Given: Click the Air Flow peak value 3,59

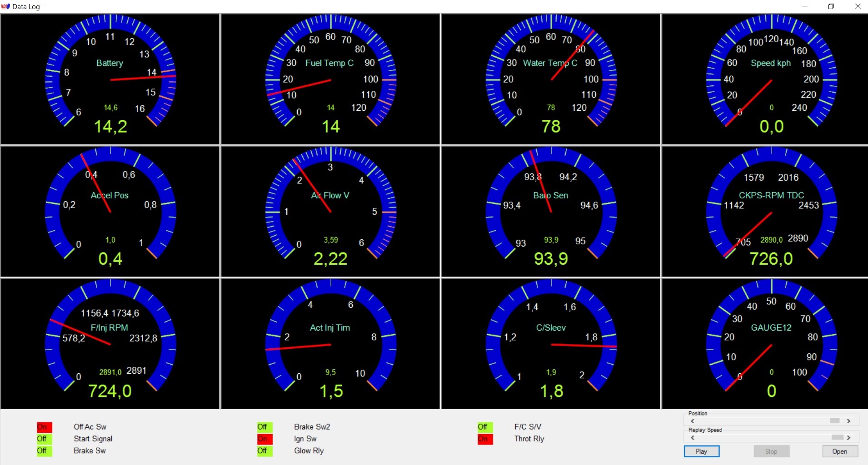Looking at the screenshot, I should point(331,240).
